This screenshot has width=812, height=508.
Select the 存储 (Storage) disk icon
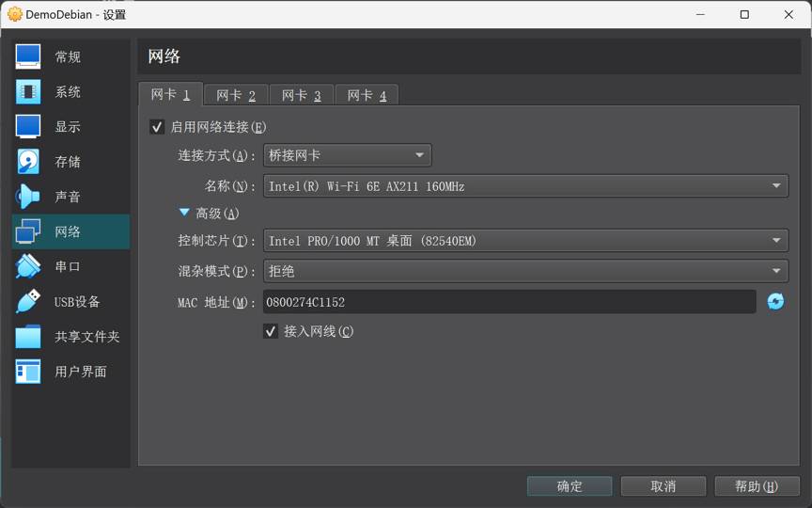point(28,162)
